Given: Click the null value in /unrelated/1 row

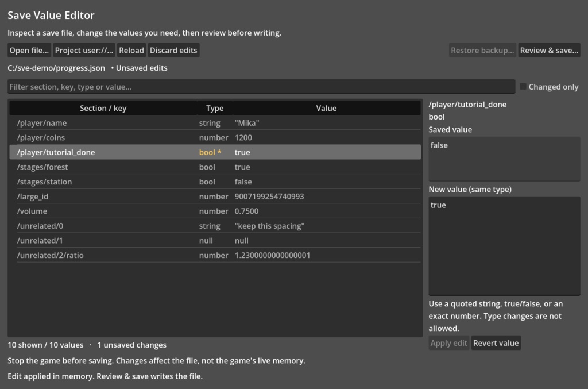Looking at the screenshot, I should point(242,240).
